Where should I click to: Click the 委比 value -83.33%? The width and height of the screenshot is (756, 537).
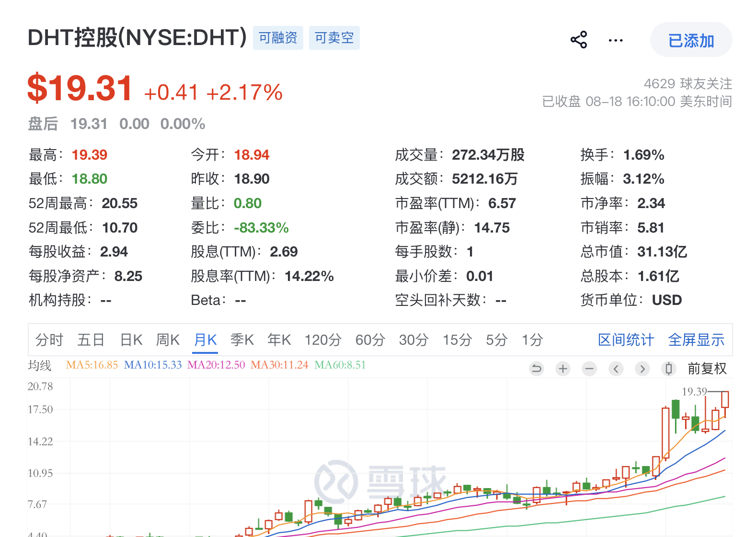pos(261,228)
